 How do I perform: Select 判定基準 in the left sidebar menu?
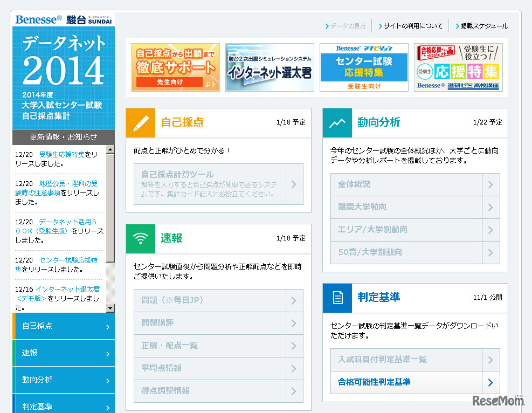tap(54, 405)
